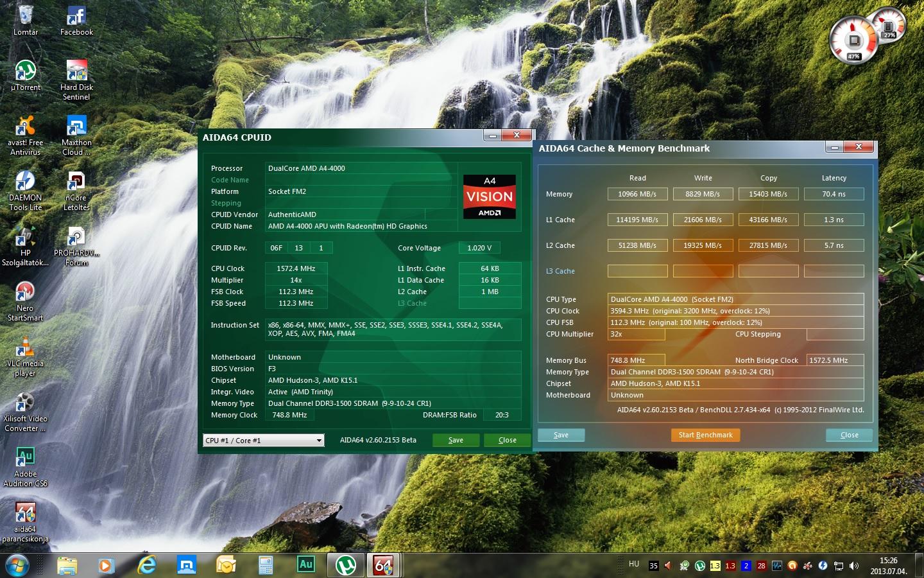
Task: Select aida64 parancsikonja desktop icon
Action: pos(26,521)
